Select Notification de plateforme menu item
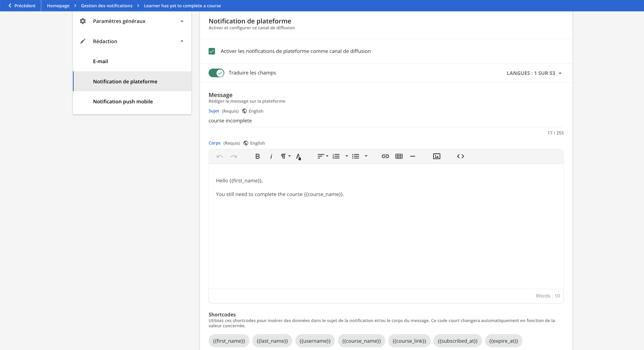The width and height of the screenshot is (644, 350). pyautogui.click(x=132, y=82)
